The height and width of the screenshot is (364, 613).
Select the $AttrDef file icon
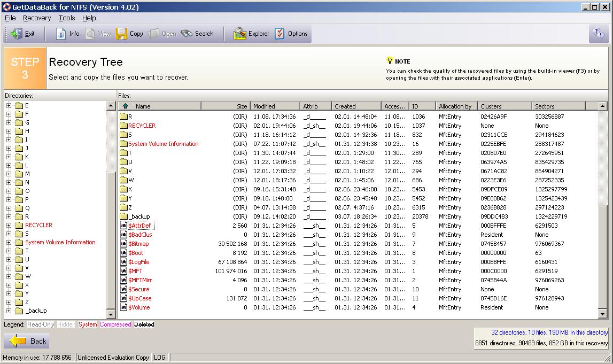click(x=123, y=226)
